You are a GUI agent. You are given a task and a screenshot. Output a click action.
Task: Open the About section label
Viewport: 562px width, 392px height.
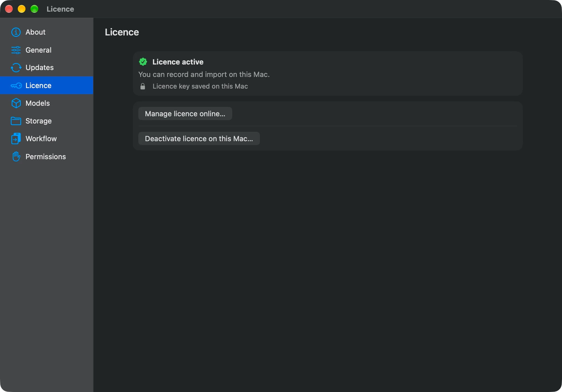(x=35, y=32)
